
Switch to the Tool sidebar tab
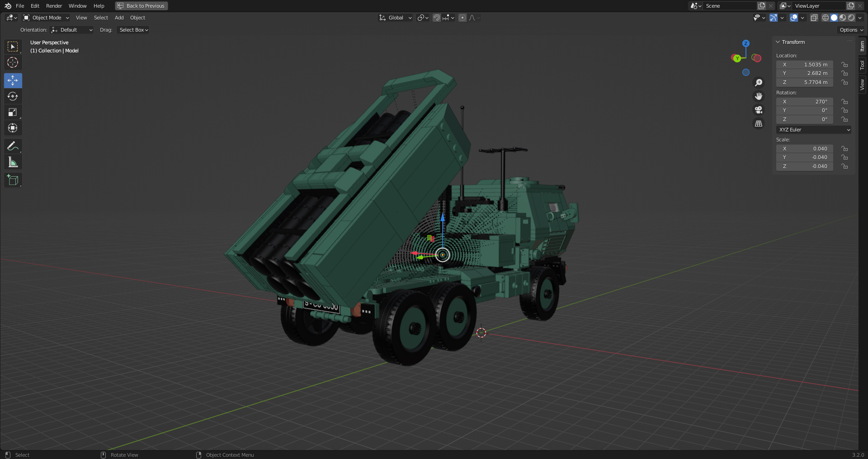pos(863,65)
